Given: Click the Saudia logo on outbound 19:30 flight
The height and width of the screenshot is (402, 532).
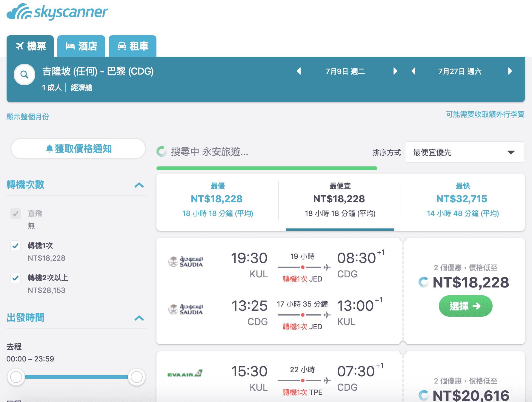Looking at the screenshot, I should pyautogui.click(x=186, y=262).
